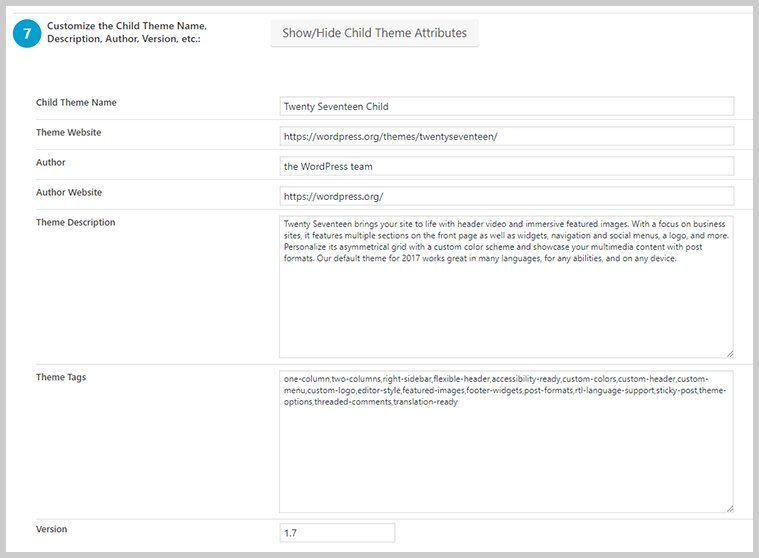This screenshot has width=759, height=558.
Task: Click the Author input field
Action: point(506,166)
